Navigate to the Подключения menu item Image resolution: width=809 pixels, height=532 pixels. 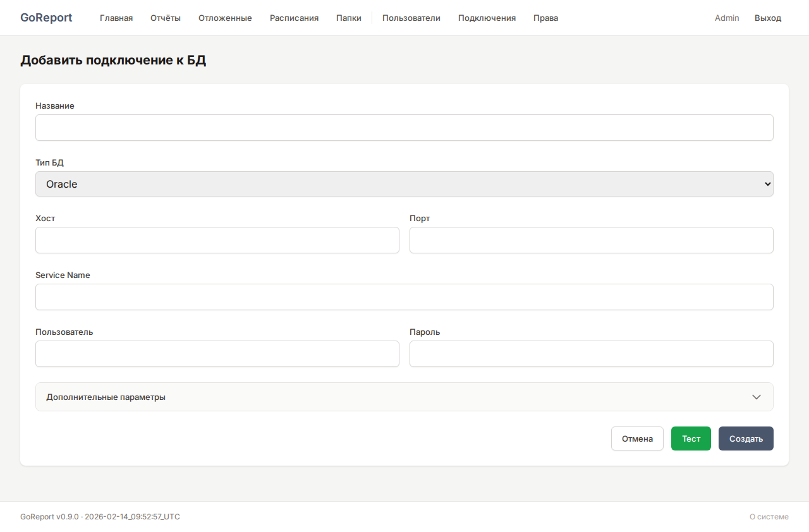point(487,18)
